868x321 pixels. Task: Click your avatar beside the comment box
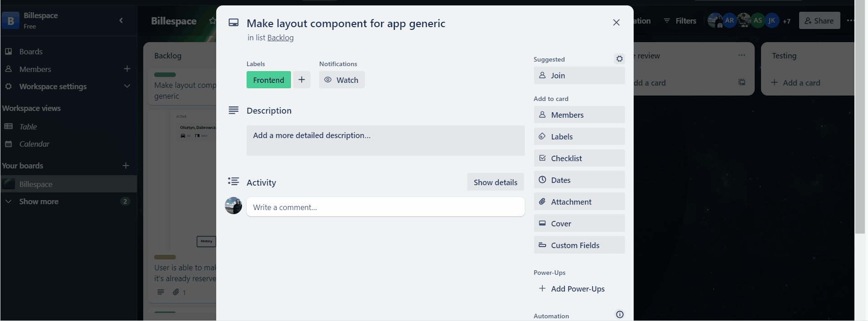[x=233, y=206]
